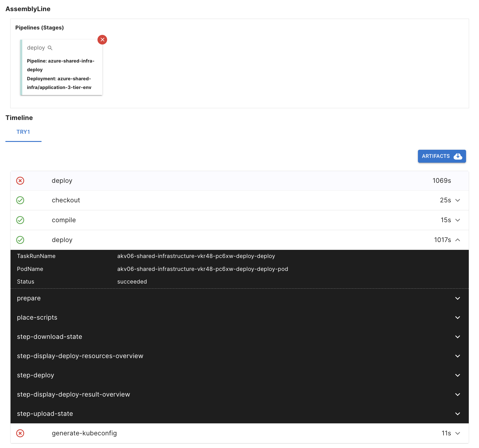479x448 pixels.
Task: Click the red failed badge on stage card
Action: [102, 40]
